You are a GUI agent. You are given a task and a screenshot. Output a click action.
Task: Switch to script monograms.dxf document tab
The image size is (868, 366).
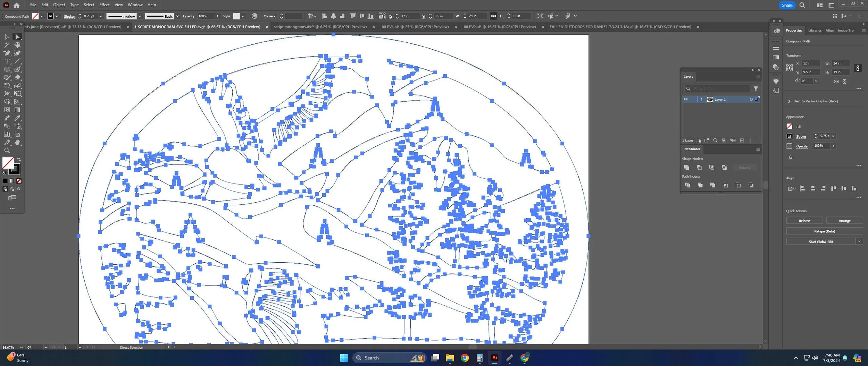click(320, 27)
